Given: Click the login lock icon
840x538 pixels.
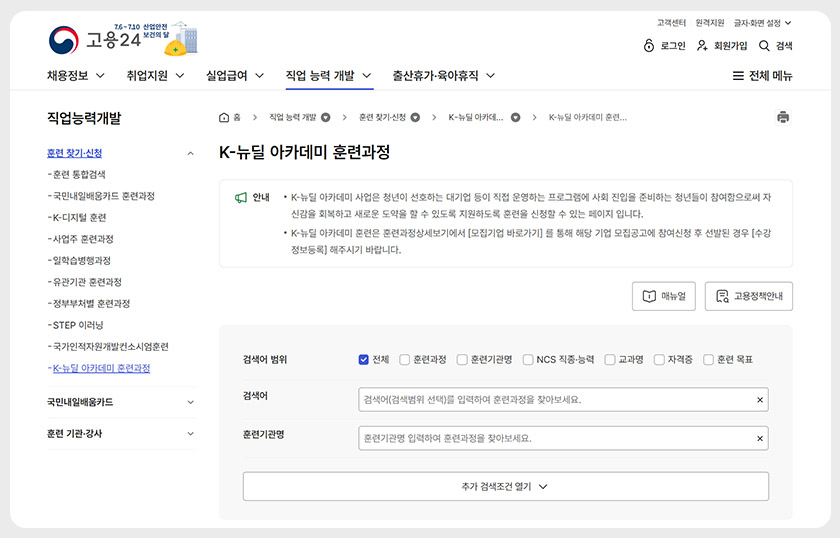Looking at the screenshot, I should click(649, 46).
